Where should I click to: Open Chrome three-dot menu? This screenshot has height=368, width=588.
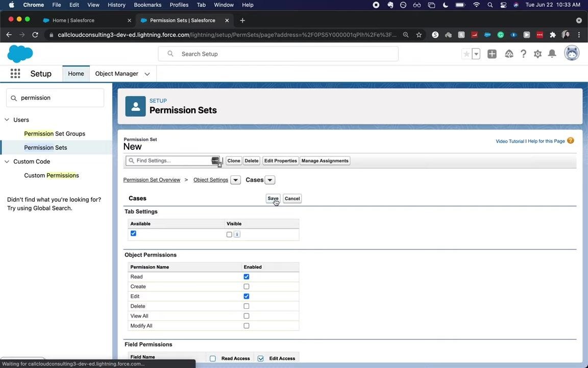click(579, 35)
